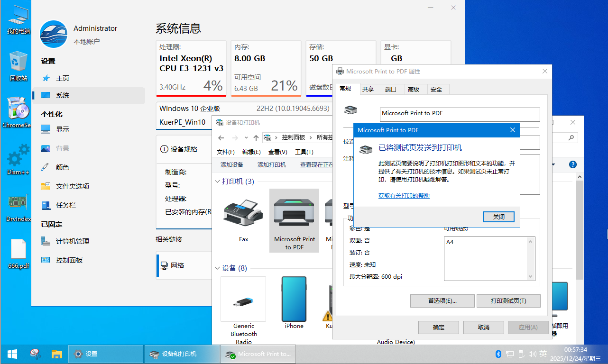608x364 pixels.
Task: Click the Fax printer icon
Action: coord(243,213)
